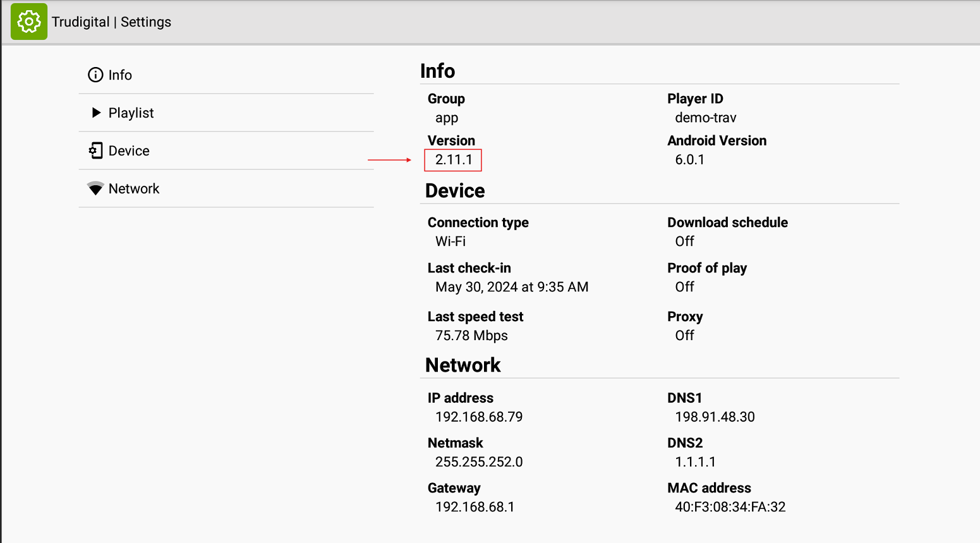
Task: Click the version number 2.11.1
Action: point(454,159)
